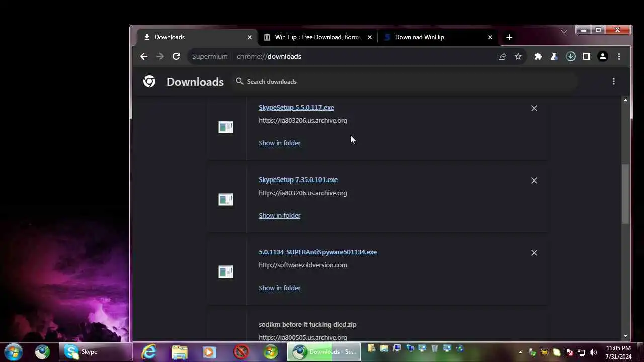Click the taskbar clock showing 11:05 PM
This screenshot has height=362, width=644.
[x=618, y=352]
